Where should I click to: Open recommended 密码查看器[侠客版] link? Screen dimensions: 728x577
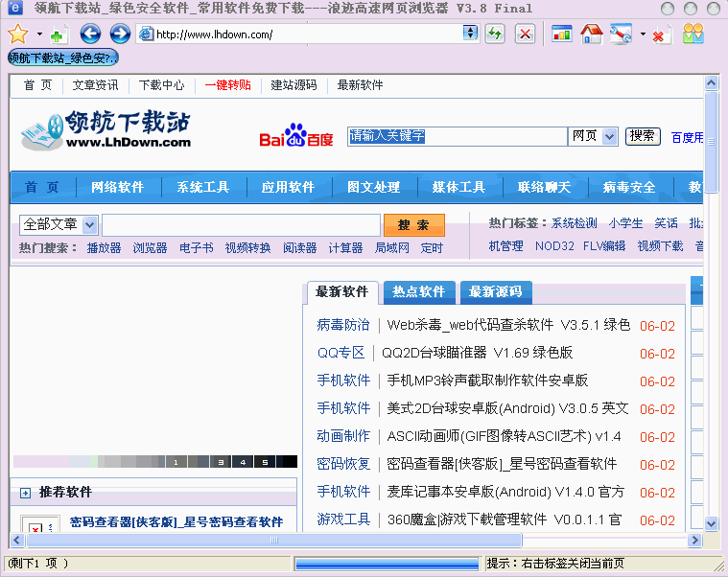176,522
